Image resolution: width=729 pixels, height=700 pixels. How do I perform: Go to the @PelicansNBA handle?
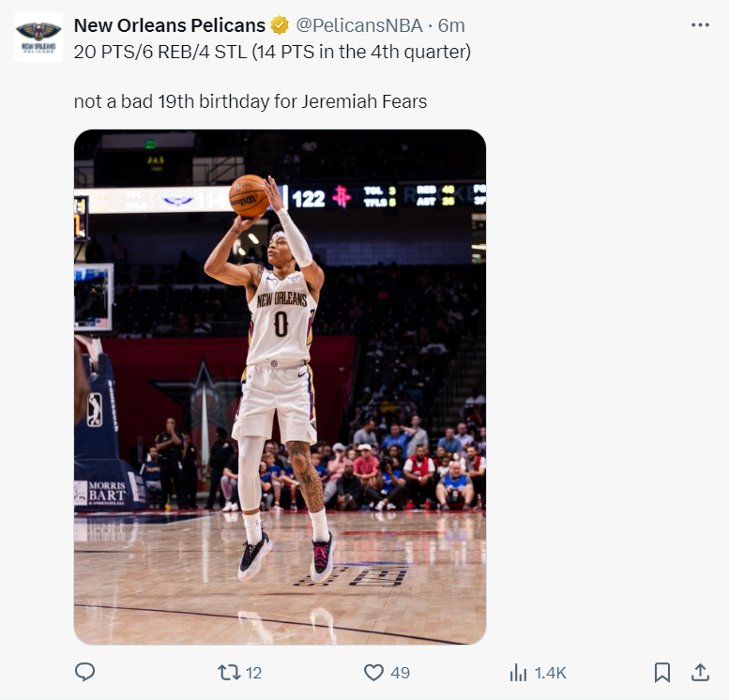coord(359,25)
